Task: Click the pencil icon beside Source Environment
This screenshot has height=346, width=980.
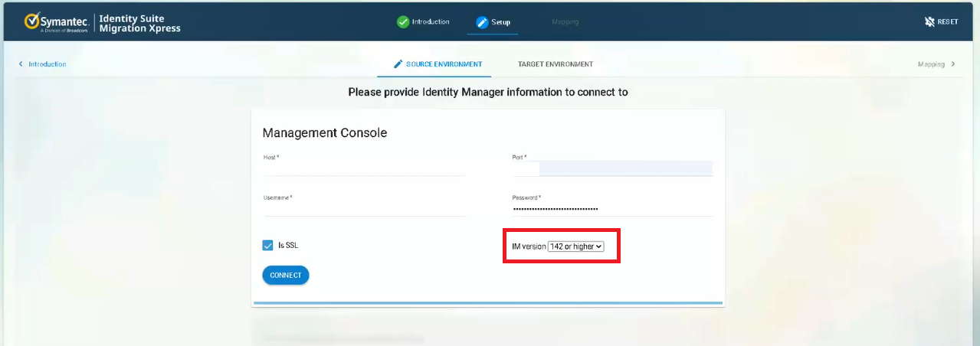Action: click(398, 64)
